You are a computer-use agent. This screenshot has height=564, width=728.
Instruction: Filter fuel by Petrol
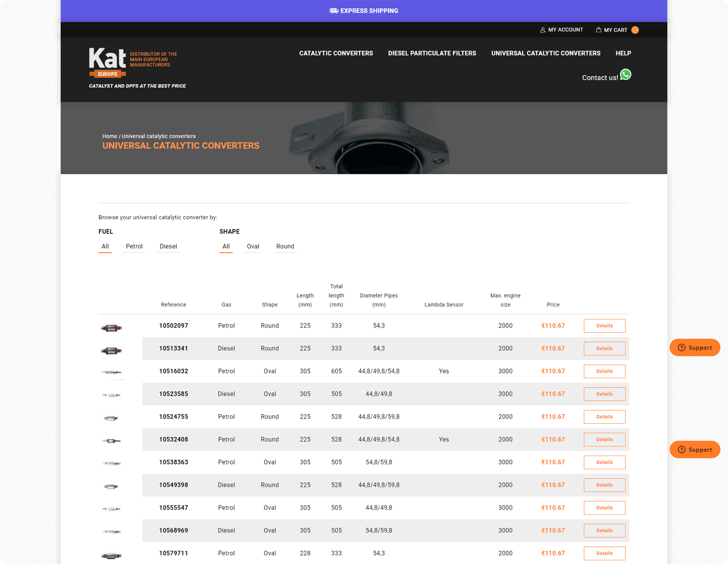(x=134, y=246)
